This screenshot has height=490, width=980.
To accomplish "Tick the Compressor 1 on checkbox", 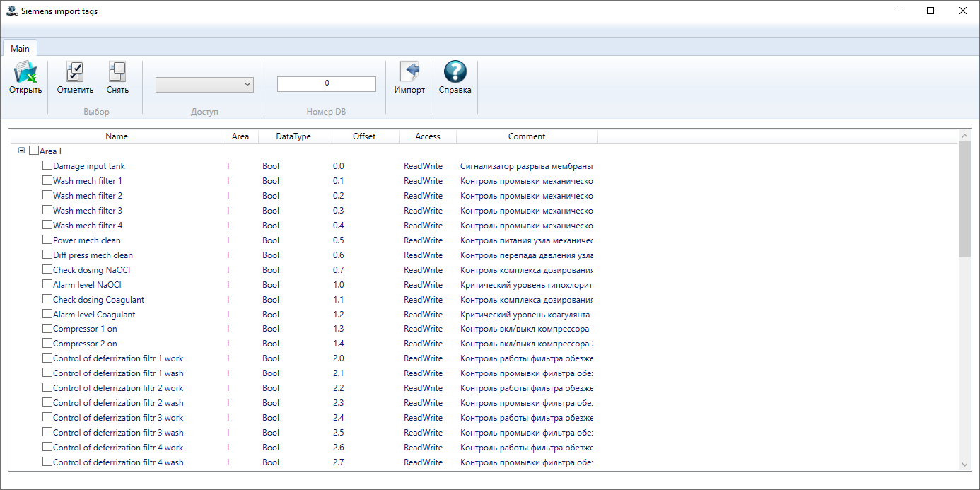I will point(47,329).
